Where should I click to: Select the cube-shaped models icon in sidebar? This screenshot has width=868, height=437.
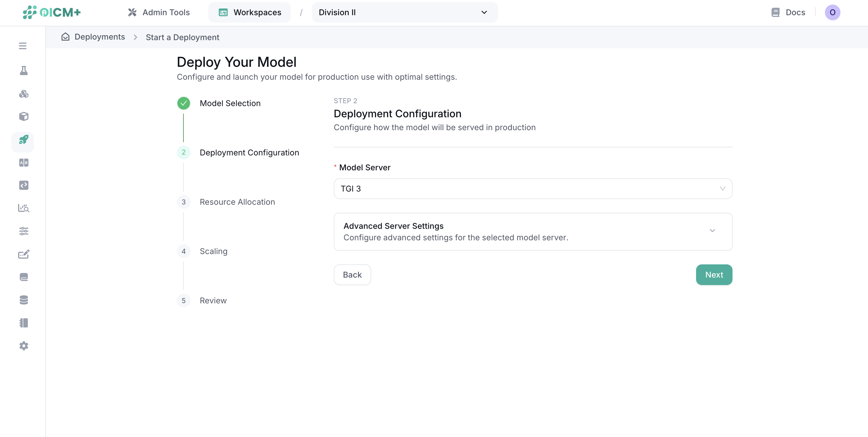coord(23,116)
